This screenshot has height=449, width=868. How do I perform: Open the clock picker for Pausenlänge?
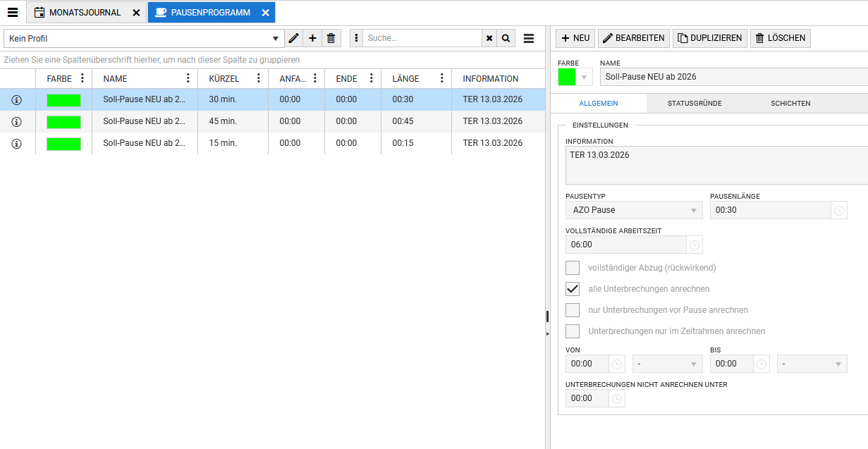[839, 210]
